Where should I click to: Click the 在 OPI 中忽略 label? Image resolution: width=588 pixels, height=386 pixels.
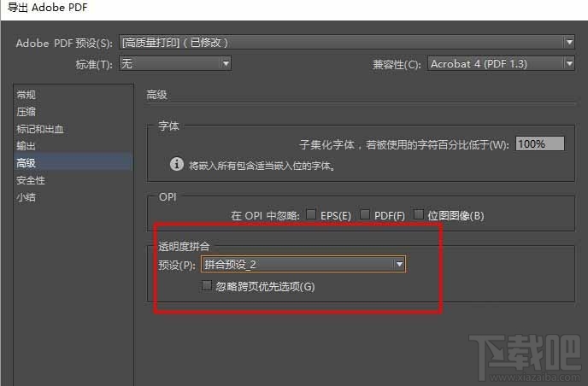point(265,215)
